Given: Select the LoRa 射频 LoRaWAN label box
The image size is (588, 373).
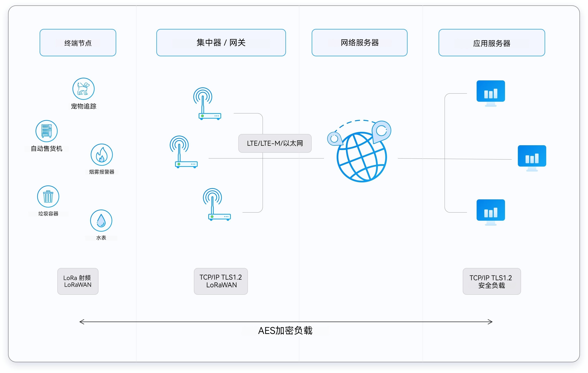Looking at the screenshot, I should pyautogui.click(x=78, y=281).
